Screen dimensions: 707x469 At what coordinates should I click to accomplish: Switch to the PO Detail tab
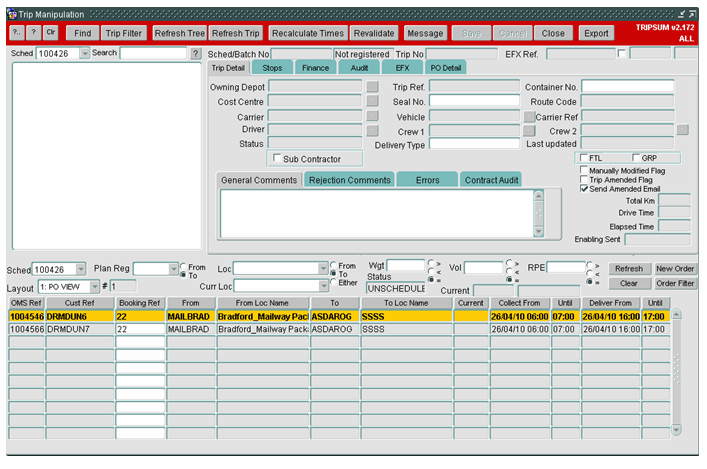point(445,68)
